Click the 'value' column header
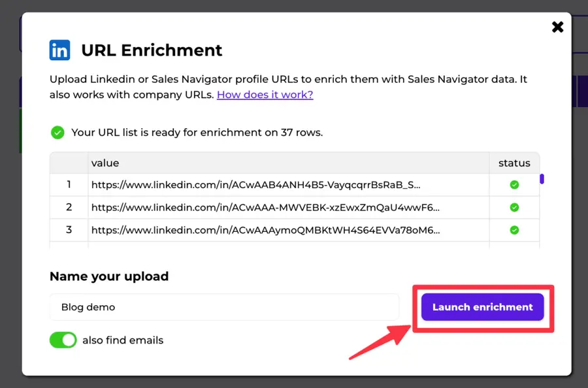This screenshot has width=588, height=388. pyautogui.click(x=105, y=163)
